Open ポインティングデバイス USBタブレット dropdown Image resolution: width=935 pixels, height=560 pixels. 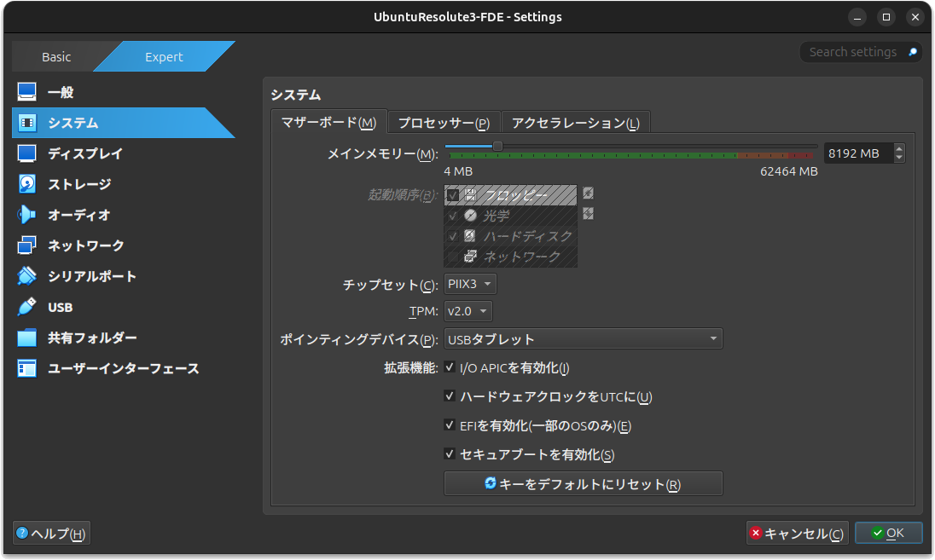click(583, 339)
